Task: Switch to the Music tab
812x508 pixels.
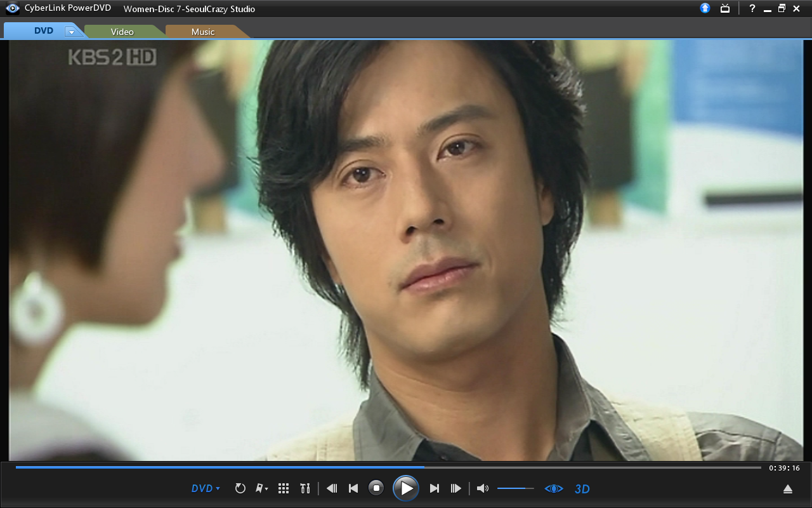Action: point(203,32)
